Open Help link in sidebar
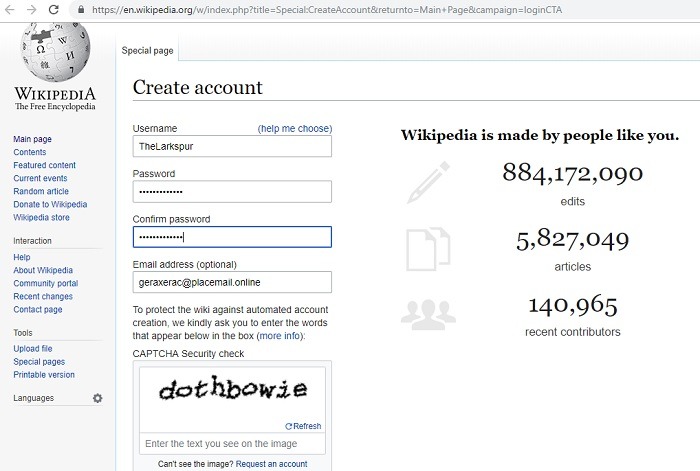The image size is (700, 471). [21, 257]
